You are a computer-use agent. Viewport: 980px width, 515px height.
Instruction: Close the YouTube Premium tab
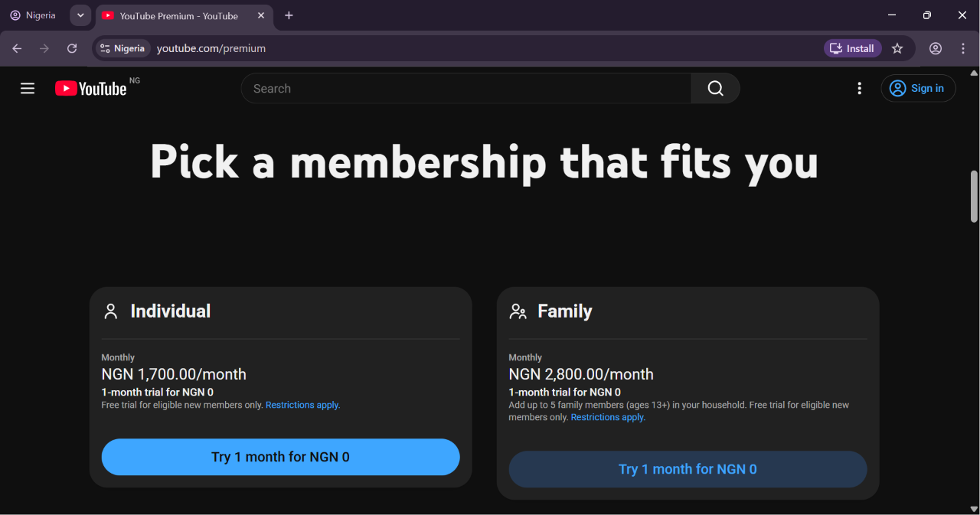(261, 15)
